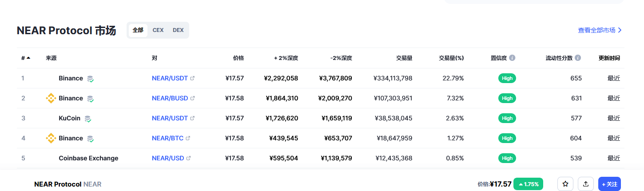
Task: Click + 2%深度 column header
Action: point(286,58)
